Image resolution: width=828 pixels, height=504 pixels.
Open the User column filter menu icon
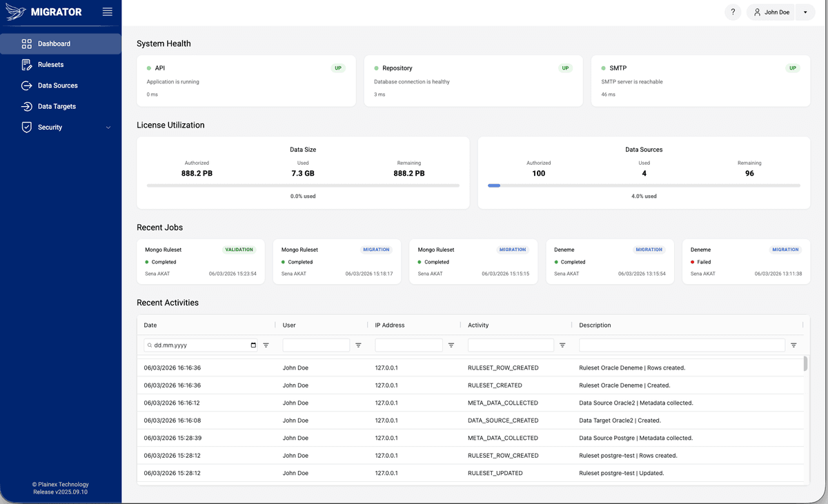358,345
